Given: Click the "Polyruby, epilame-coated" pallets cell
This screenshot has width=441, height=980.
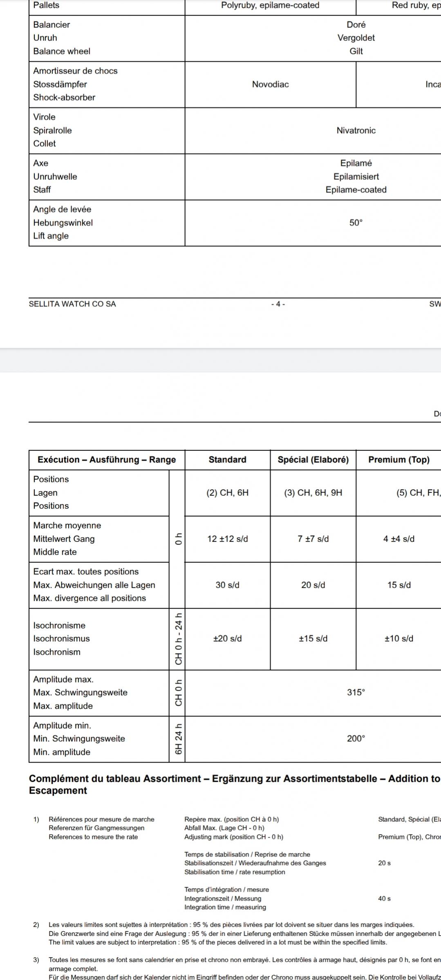Looking at the screenshot, I should pyautogui.click(x=270, y=5).
